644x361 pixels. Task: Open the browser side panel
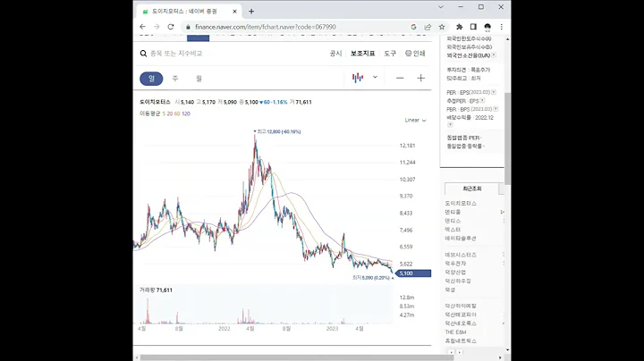coord(473,27)
